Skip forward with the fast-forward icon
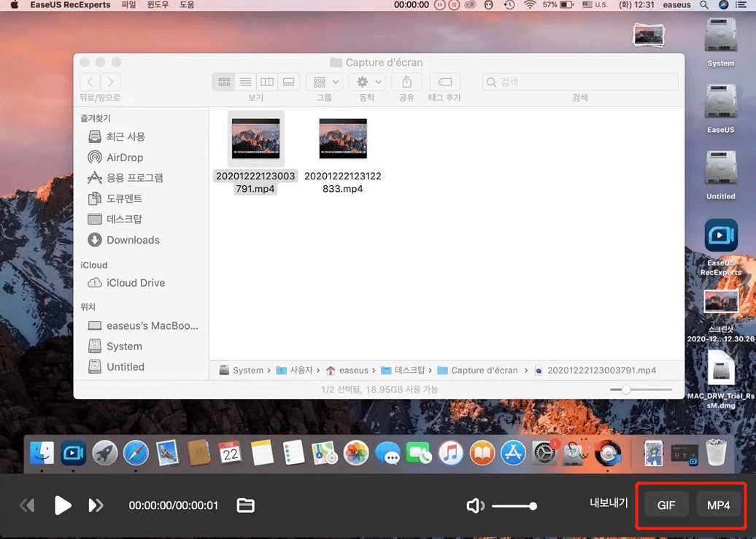 tap(96, 505)
